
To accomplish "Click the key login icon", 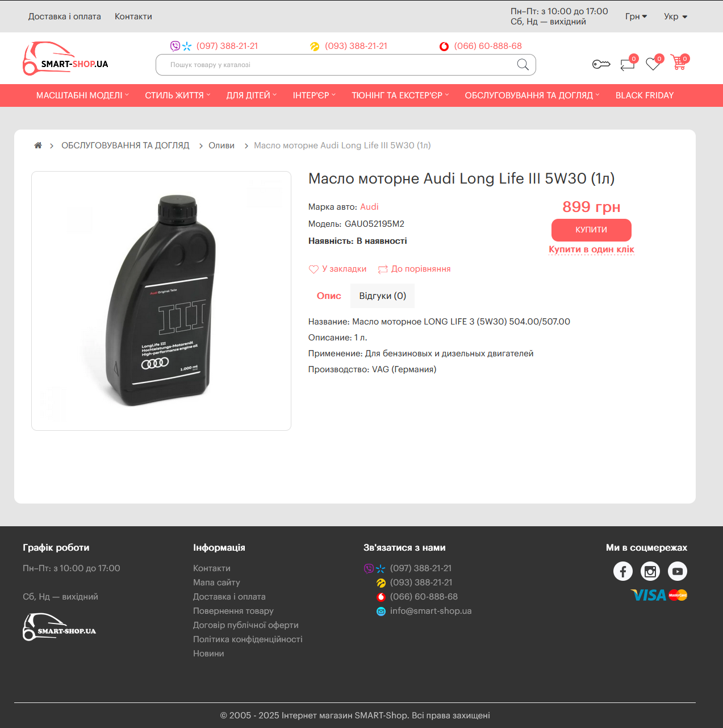I will pos(601,64).
